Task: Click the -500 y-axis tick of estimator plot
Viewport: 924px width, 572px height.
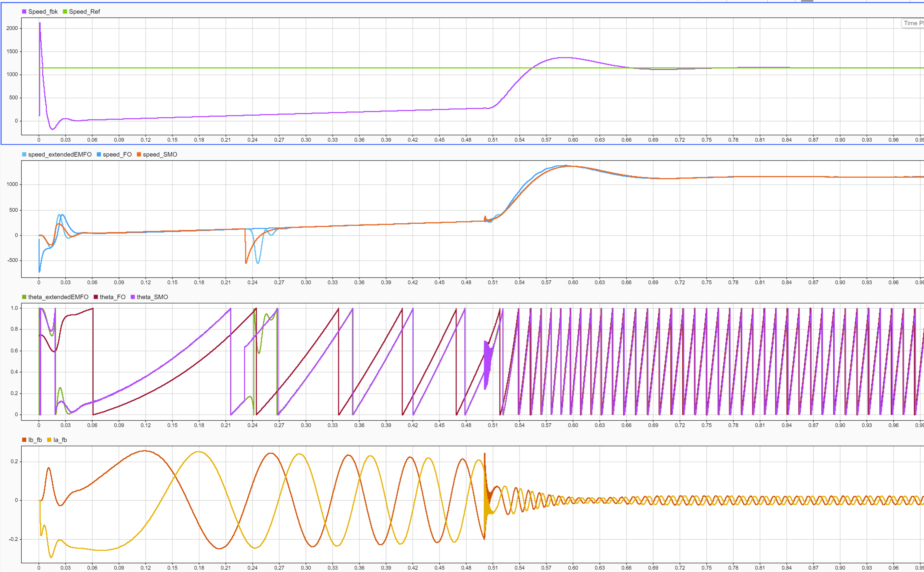Action: point(12,260)
